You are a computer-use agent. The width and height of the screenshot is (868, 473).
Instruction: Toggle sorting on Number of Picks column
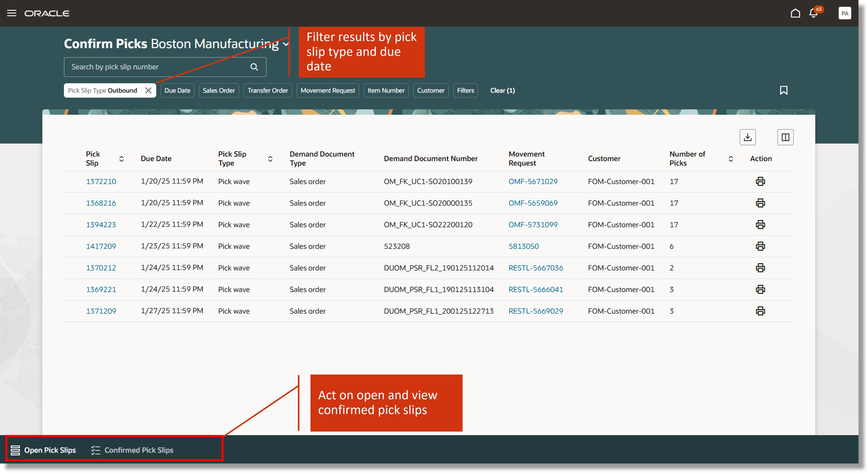(731, 159)
